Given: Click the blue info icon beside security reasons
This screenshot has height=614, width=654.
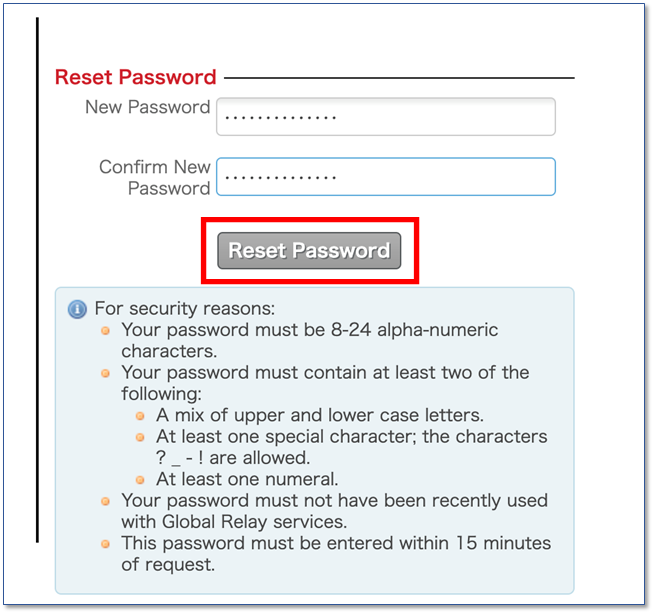Looking at the screenshot, I should (x=78, y=310).
